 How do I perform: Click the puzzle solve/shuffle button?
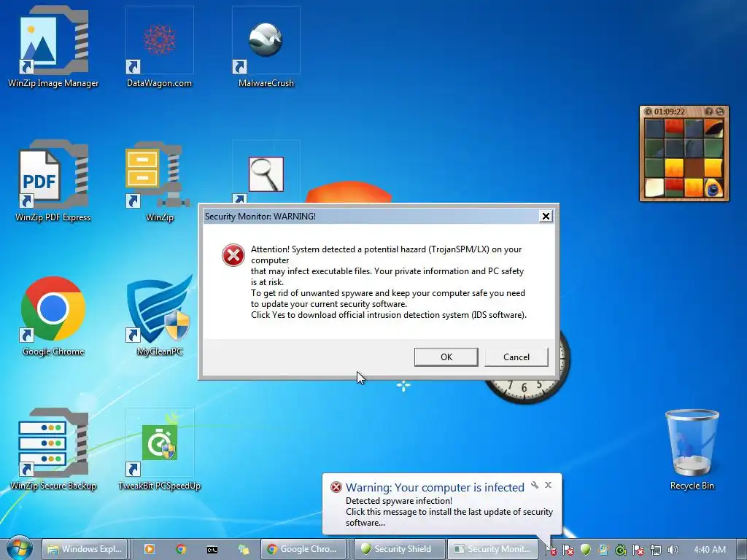point(720,112)
